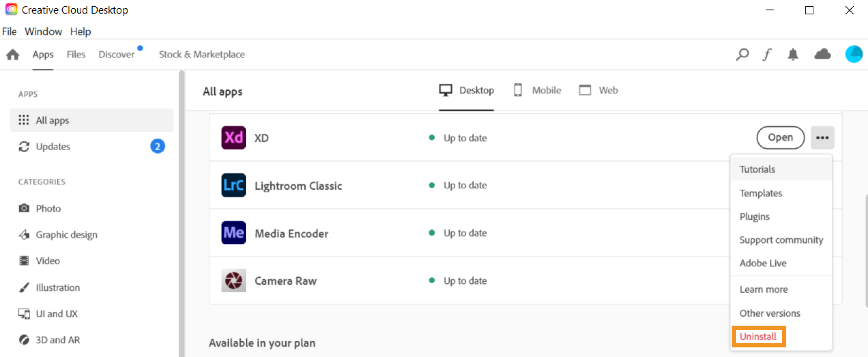Open Adobe Fonts via the f icon

pos(767,54)
